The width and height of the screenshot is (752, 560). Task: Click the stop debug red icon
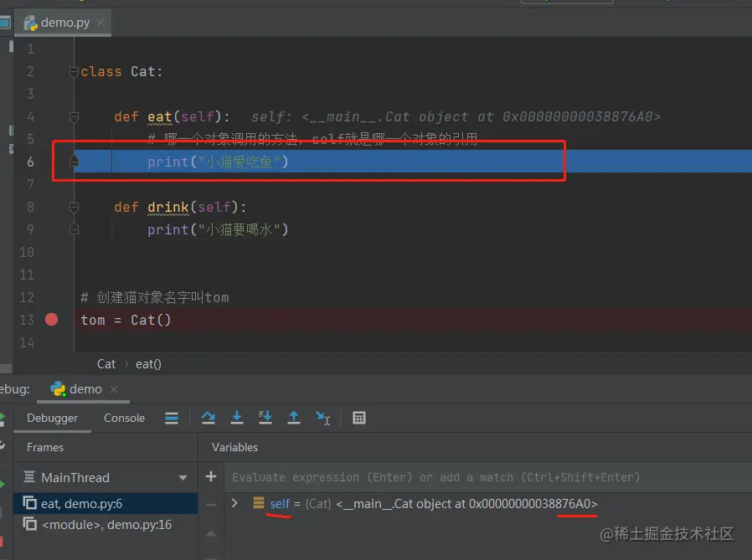coord(2,541)
